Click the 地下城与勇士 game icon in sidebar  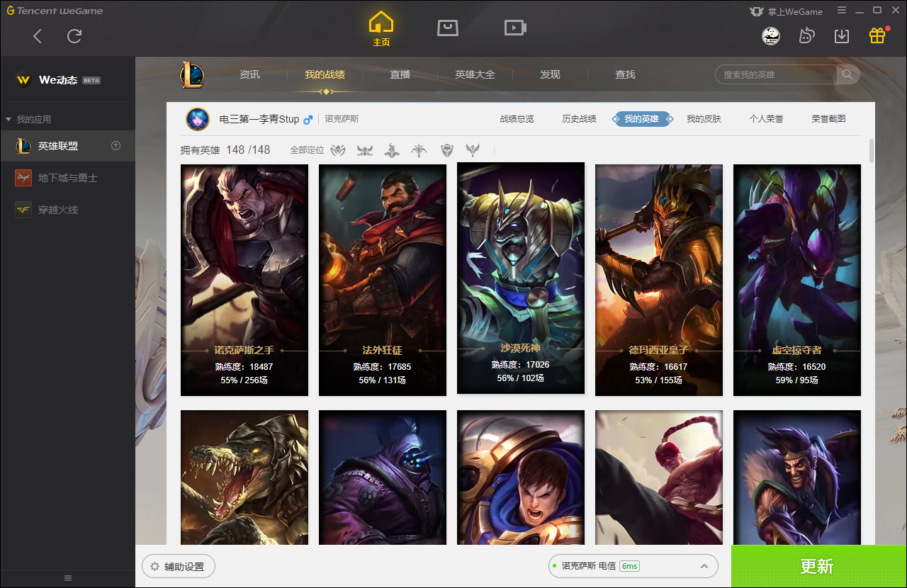[23, 178]
